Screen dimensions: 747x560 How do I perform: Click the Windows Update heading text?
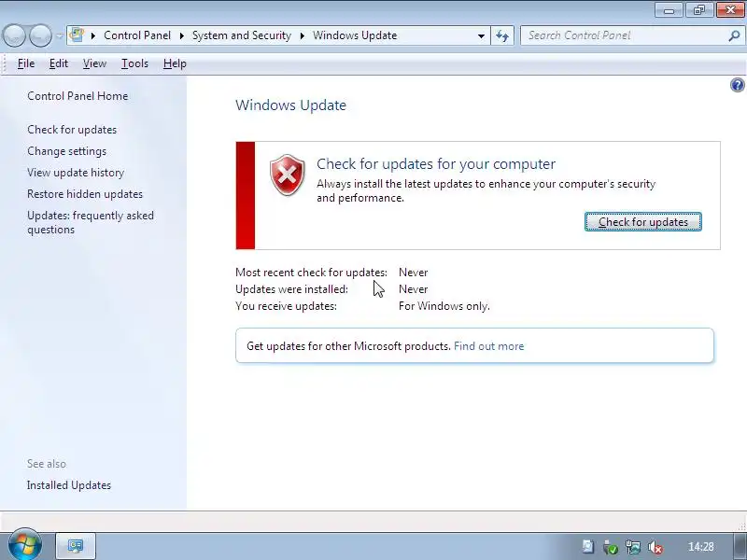(290, 105)
